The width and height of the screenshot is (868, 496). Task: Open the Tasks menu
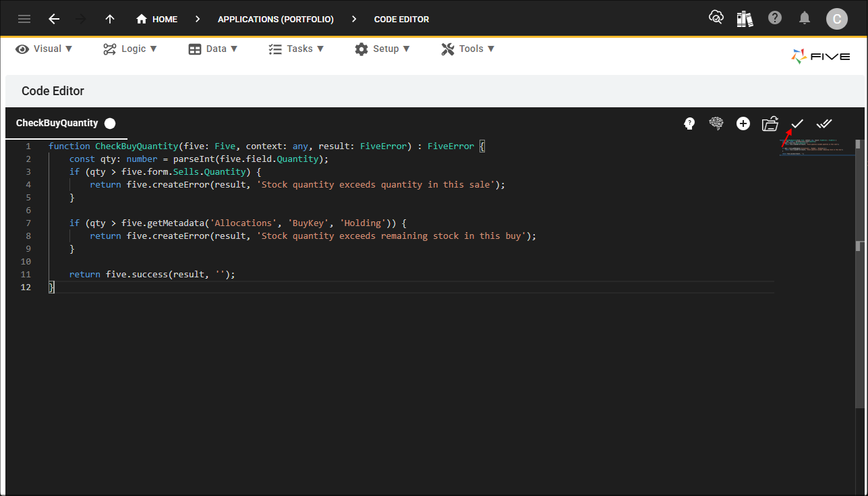(296, 49)
